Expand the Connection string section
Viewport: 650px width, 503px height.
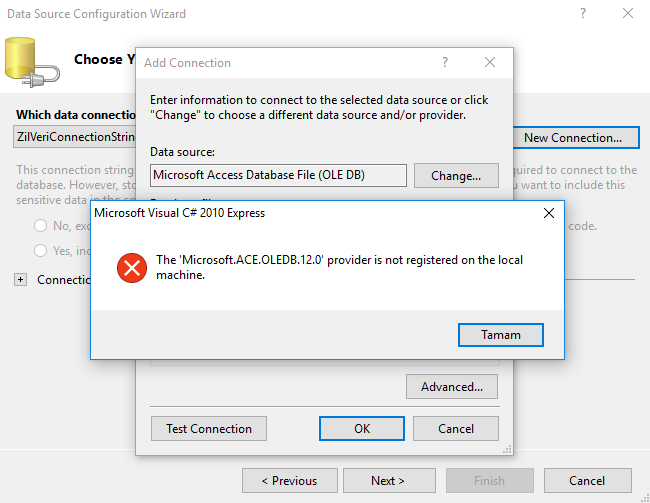[x=20, y=279]
